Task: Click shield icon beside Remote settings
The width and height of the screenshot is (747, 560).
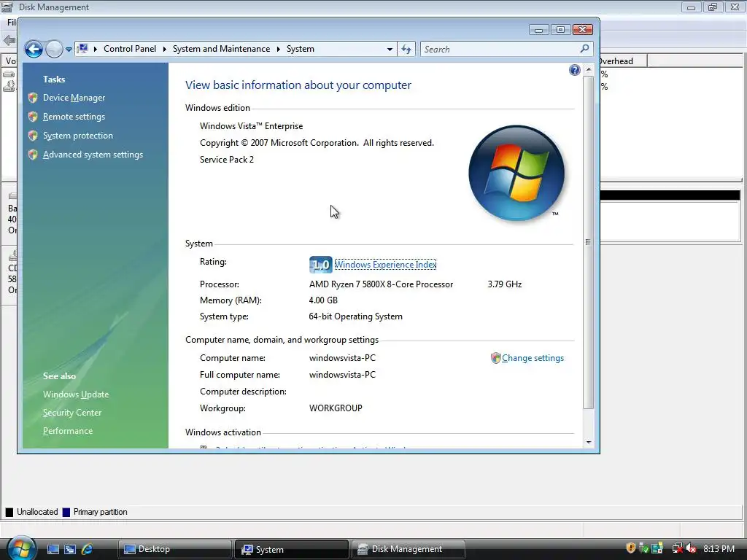Action: click(33, 117)
